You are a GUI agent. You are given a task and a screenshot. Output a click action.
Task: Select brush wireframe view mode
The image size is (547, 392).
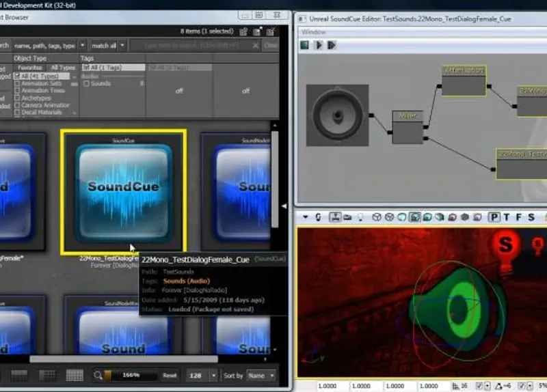[377, 217]
